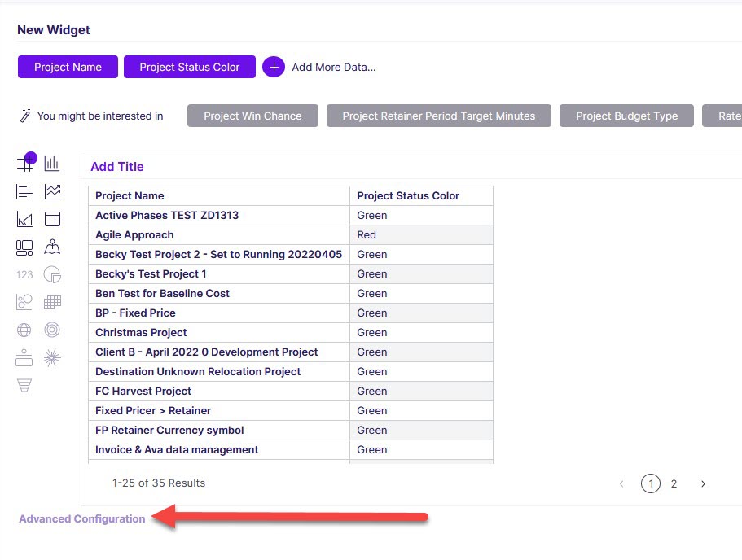Select the table grid visualization icon
The height and width of the screenshot is (560, 742).
pos(24,164)
